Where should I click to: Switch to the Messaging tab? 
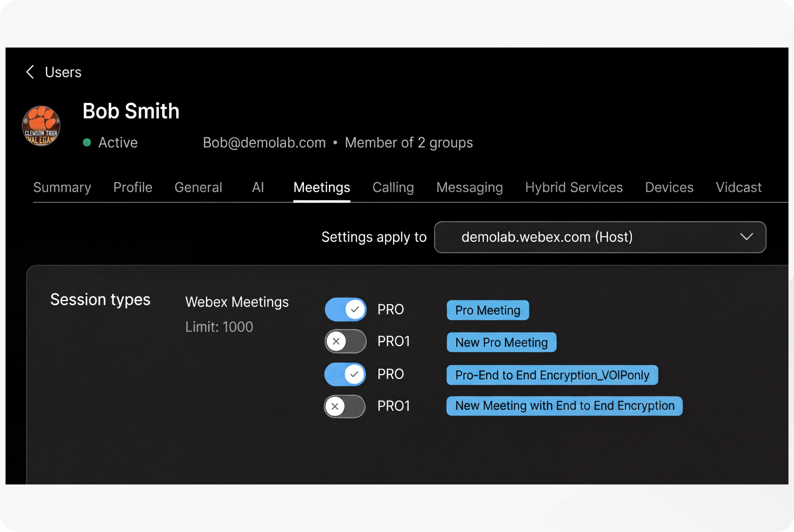470,187
